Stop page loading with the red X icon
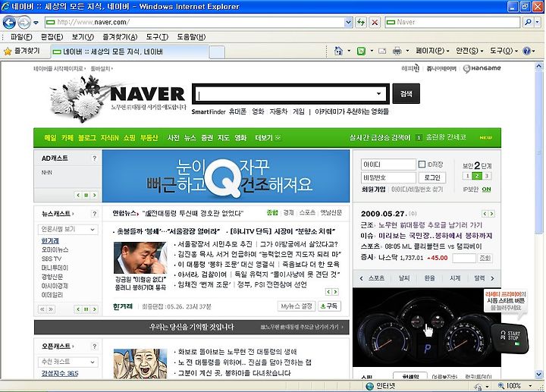The image size is (546, 392). (375, 22)
